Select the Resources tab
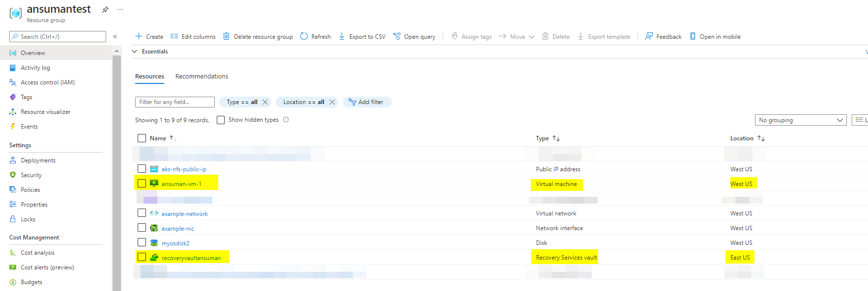 pyautogui.click(x=149, y=77)
